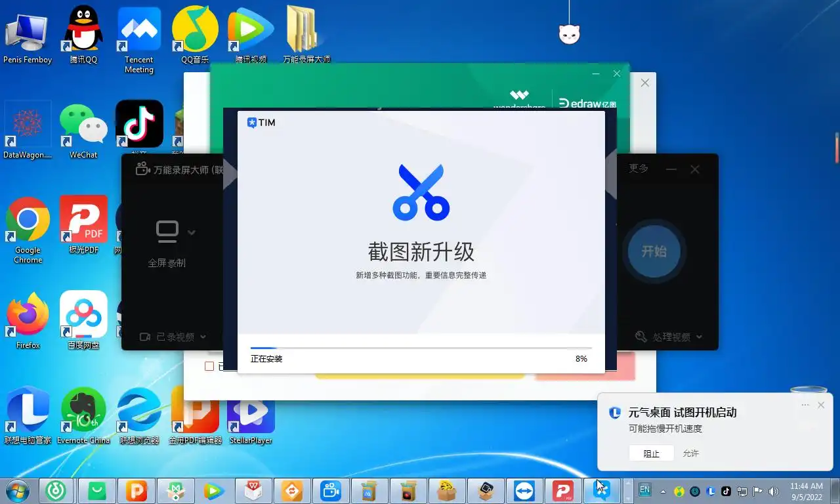Open the TikTok desktop shortcut

click(x=139, y=123)
